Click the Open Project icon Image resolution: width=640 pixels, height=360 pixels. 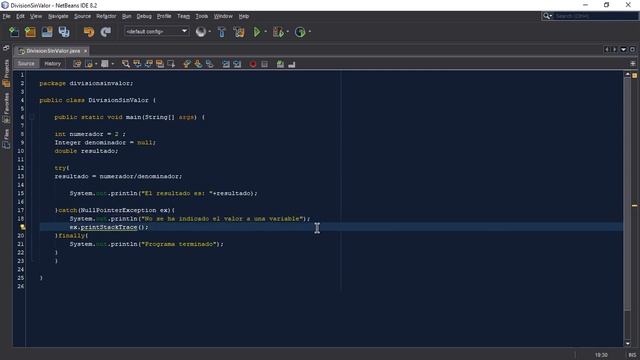coord(47,32)
